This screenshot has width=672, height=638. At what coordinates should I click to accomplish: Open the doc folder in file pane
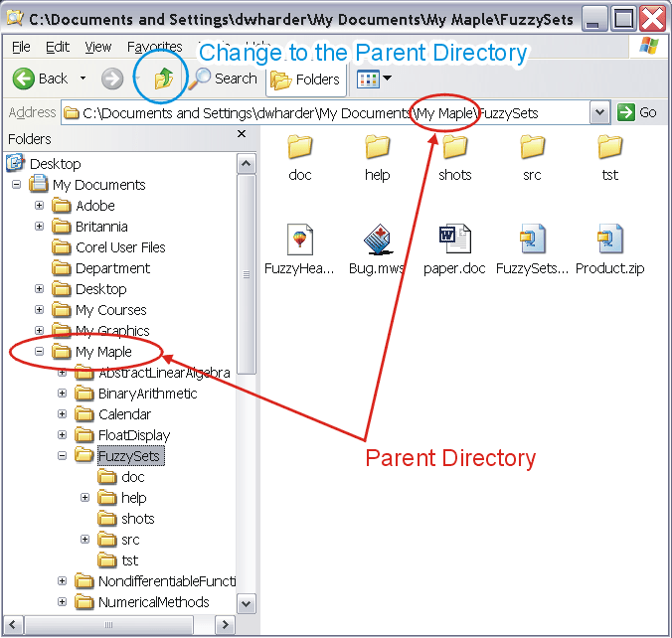pos(300,158)
